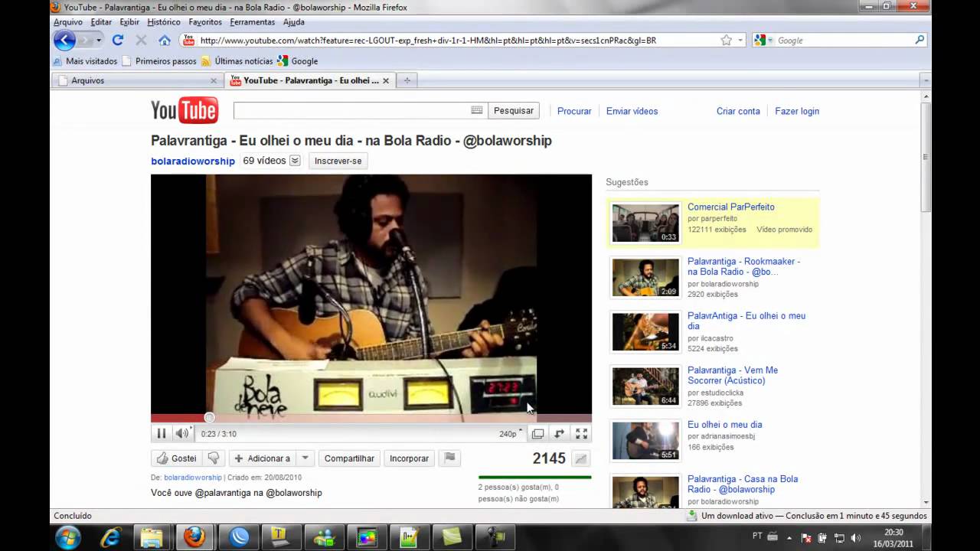Flag the video with flag icon

450,458
